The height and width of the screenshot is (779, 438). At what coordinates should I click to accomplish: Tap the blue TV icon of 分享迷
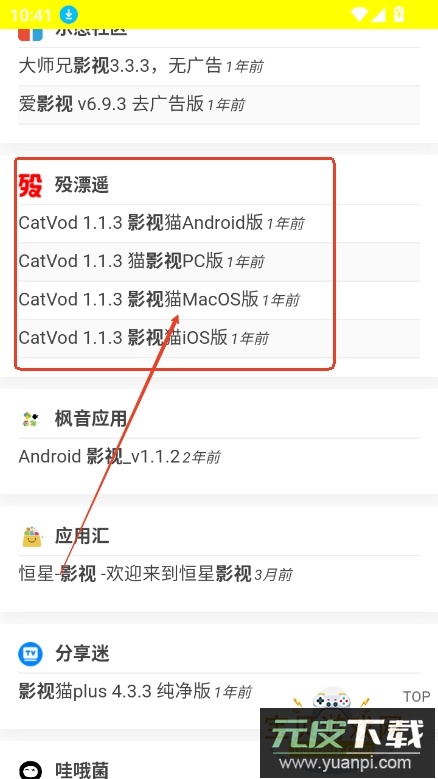click(x=30, y=654)
